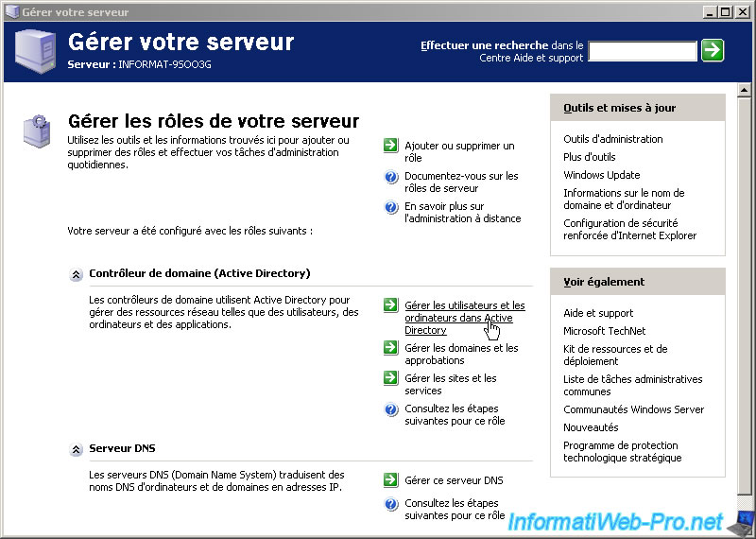Click green arrow beside Ajouter ou supprimer un rôle
This screenshot has width=756, height=539.
tap(391, 146)
